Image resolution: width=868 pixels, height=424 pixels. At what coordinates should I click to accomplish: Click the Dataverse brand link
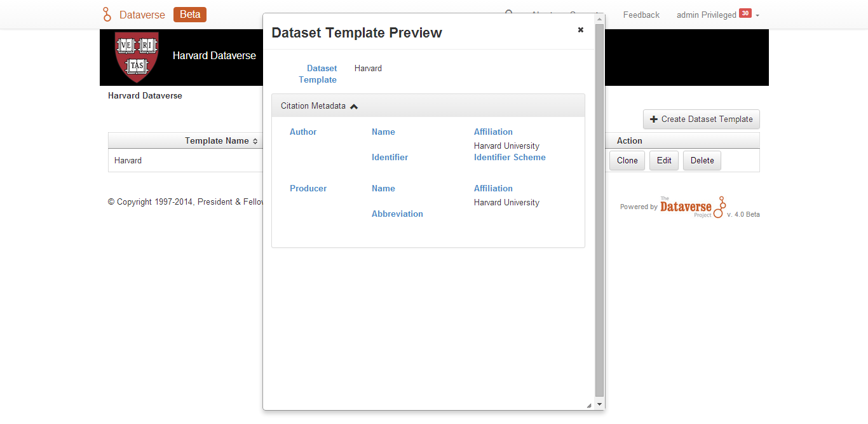coord(142,15)
